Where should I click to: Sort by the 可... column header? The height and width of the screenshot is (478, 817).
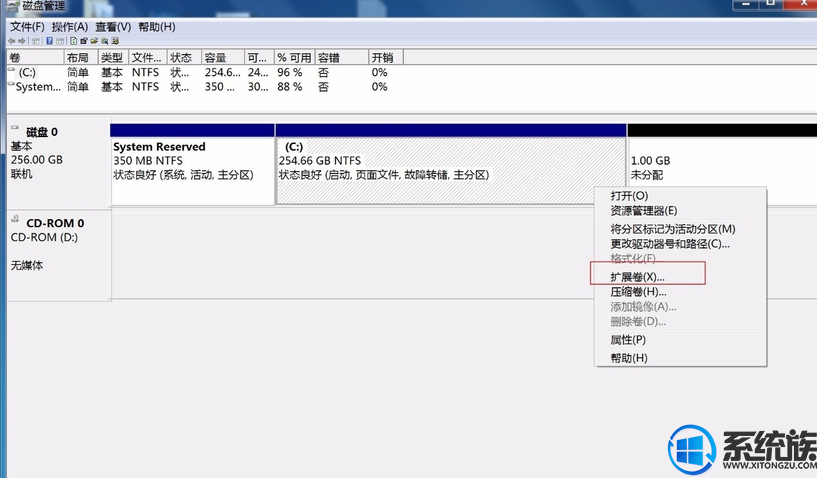click(x=259, y=57)
